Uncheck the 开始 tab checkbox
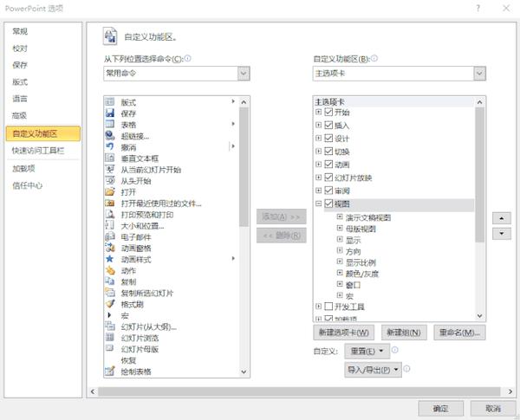Screen dimensions: 520x420 328,112
